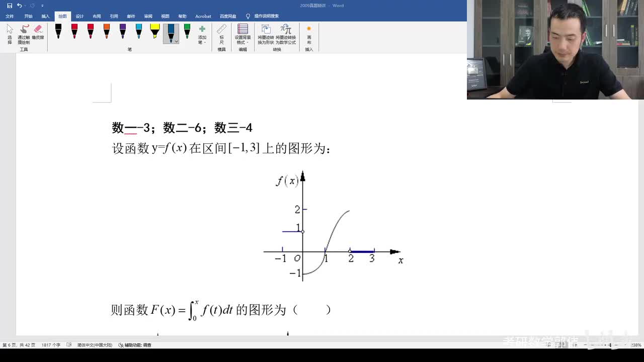Viewport: 644px width, 362px height.
Task: Pick the first red pen
Action: tap(74, 32)
